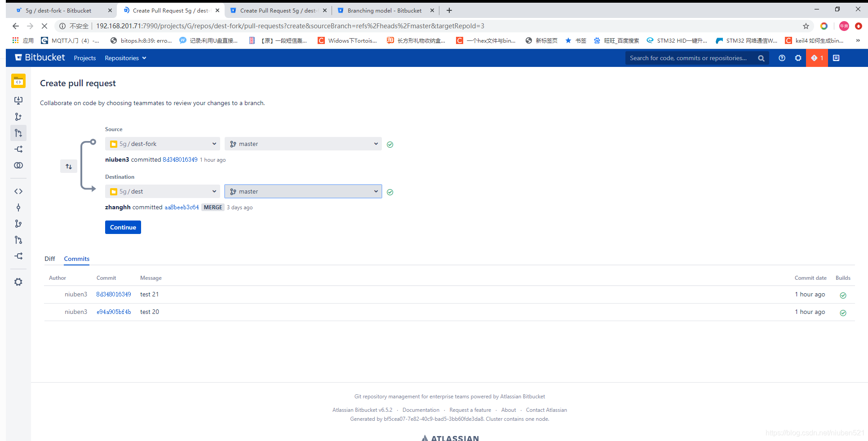Open Source browser via the code icon
Screen dimensions: 868x441
tap(18, 191)
